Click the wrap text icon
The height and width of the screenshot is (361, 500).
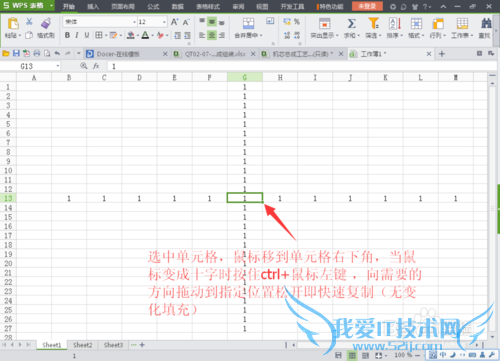tap(270, 21)
